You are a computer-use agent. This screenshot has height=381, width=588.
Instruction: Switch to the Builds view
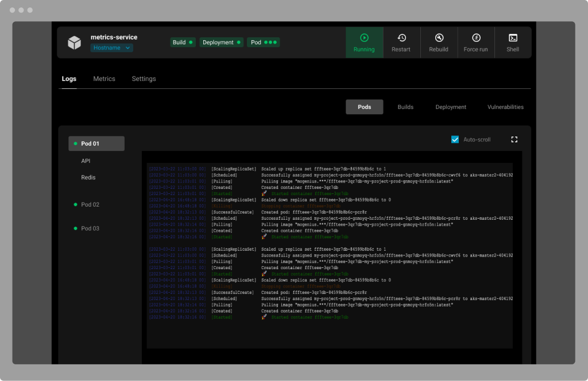pos(405,107)
